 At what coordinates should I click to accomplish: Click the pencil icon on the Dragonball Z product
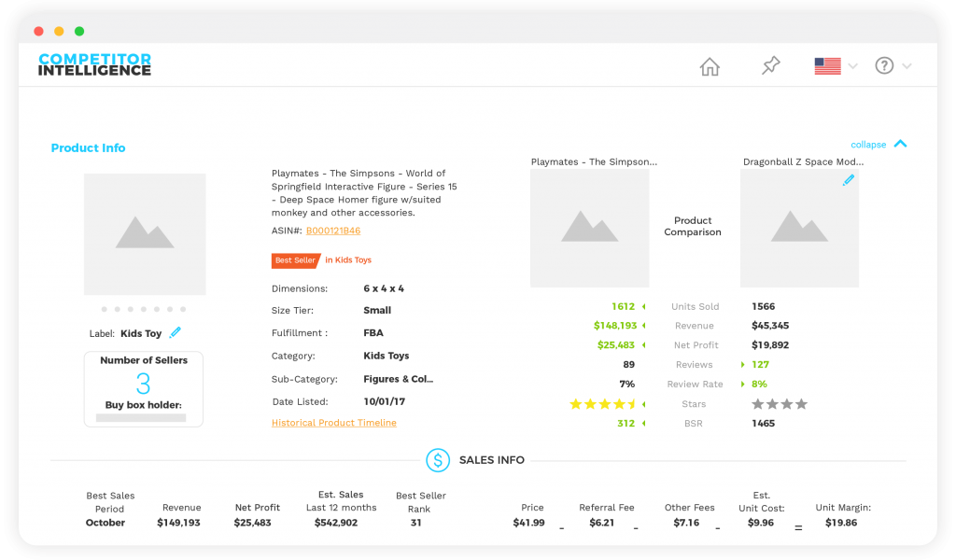849,180
